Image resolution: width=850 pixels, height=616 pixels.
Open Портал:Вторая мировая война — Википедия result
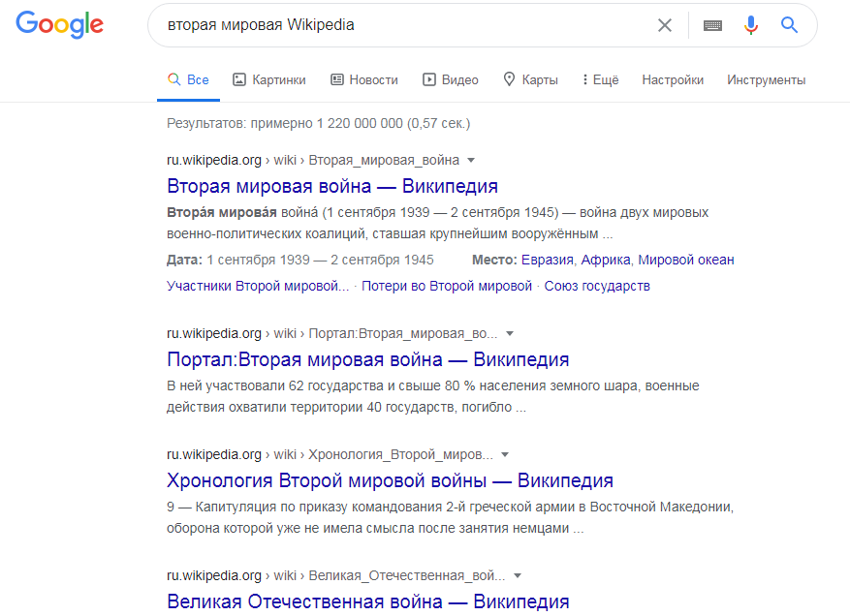click(368, 359)
